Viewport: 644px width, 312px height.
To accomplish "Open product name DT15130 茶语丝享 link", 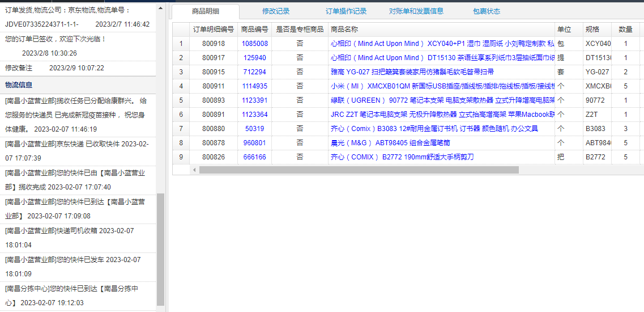I will click(x=443, y=58).
